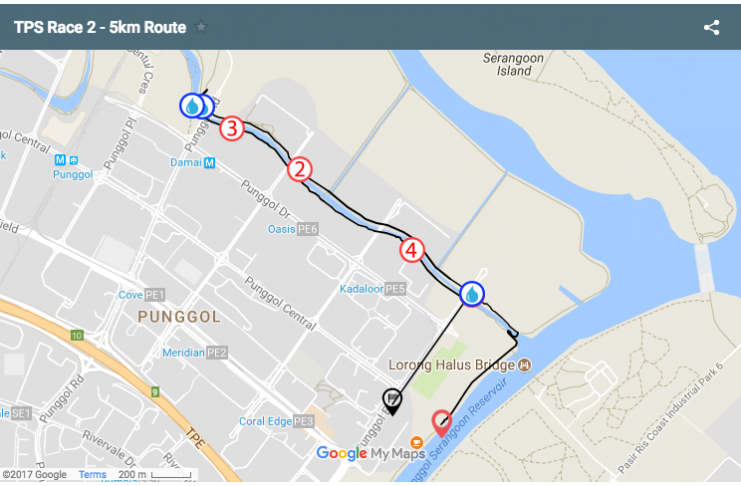
Task: Click the Google My Maps logo
Action: [371, 453]
